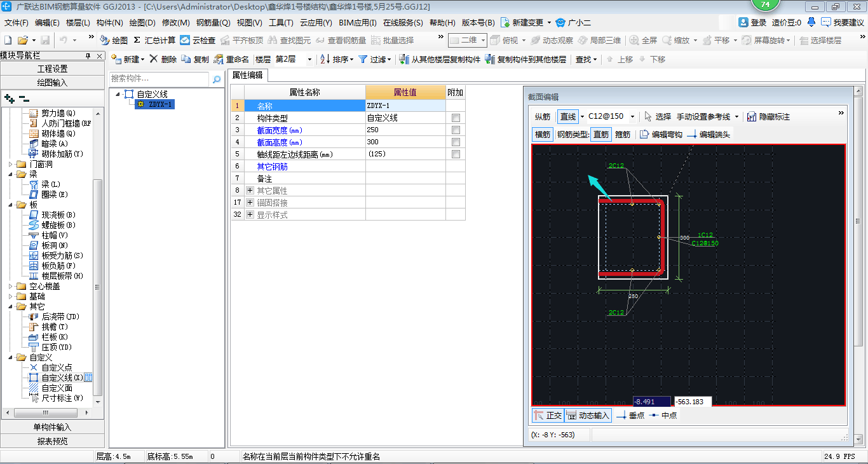Expand the 其它属性 row
868x464 pixels.
tap(250, 191)
